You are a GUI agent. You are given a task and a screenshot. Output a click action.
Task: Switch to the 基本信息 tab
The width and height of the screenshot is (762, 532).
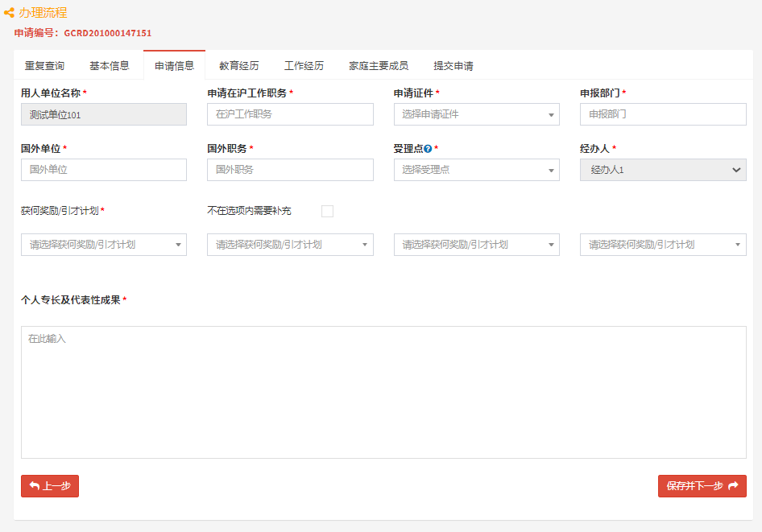point(110,65)
